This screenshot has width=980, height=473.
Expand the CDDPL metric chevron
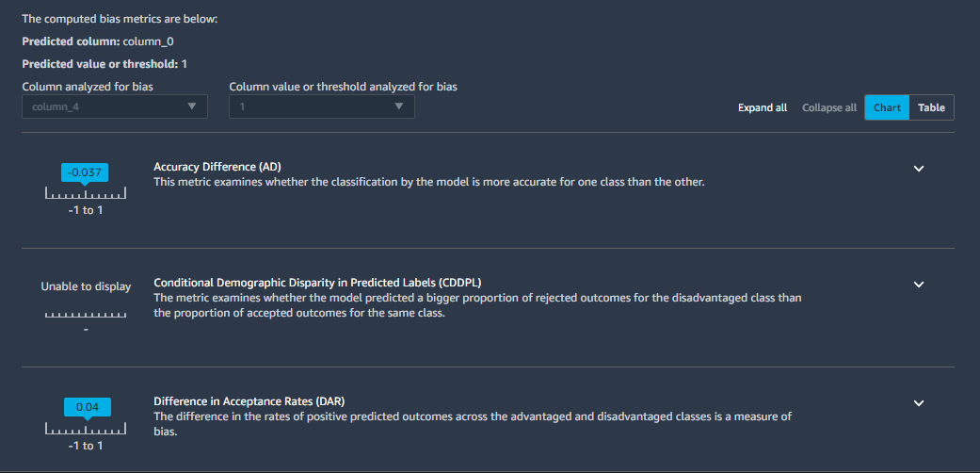click(920, 284)
